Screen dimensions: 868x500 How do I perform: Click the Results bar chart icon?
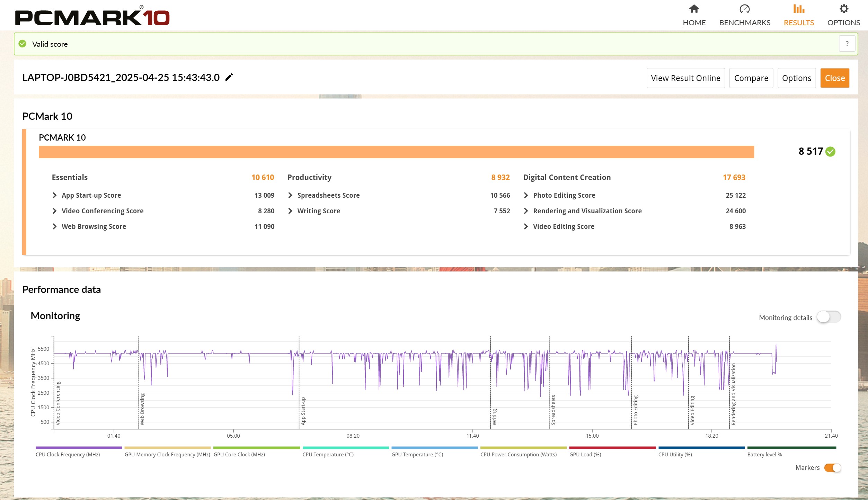pos(798,9)
